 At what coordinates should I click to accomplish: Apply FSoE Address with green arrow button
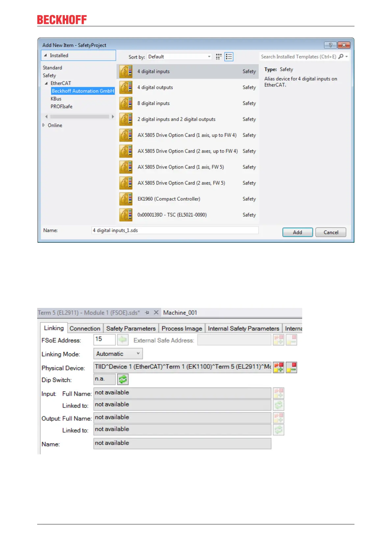pyautogui.click(x=123, y=340)
